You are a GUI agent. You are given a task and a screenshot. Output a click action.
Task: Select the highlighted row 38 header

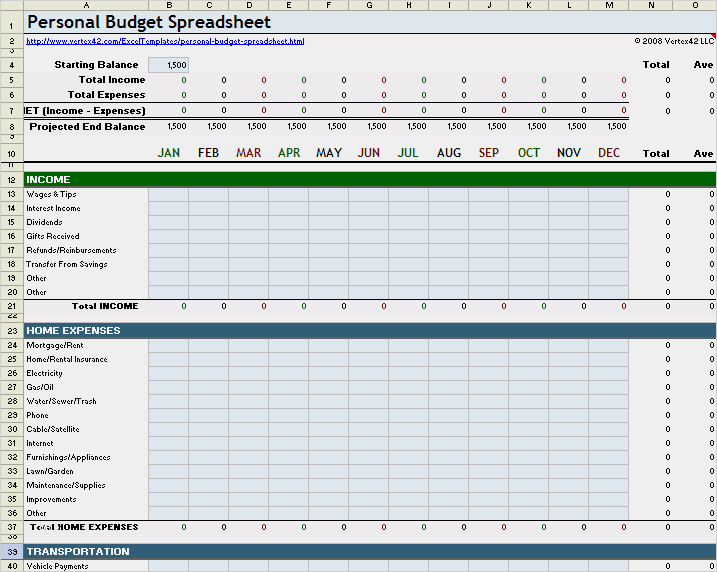click(x=11, y=552)
